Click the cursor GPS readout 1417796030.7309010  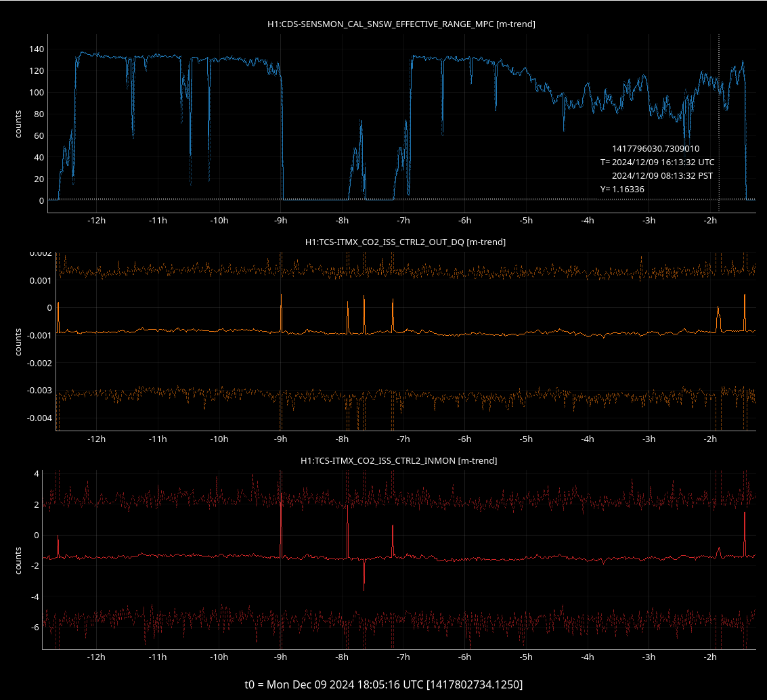[x=655, y=149]
